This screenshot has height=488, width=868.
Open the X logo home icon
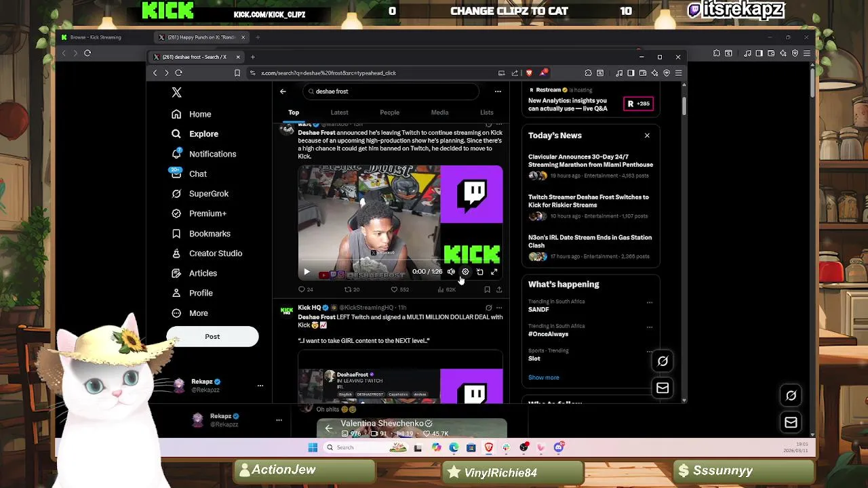tap(176, 92)
